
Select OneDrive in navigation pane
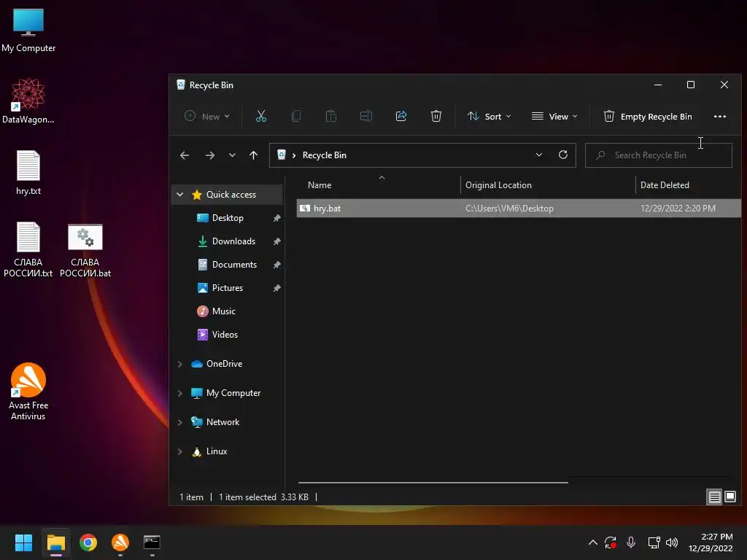224,364
